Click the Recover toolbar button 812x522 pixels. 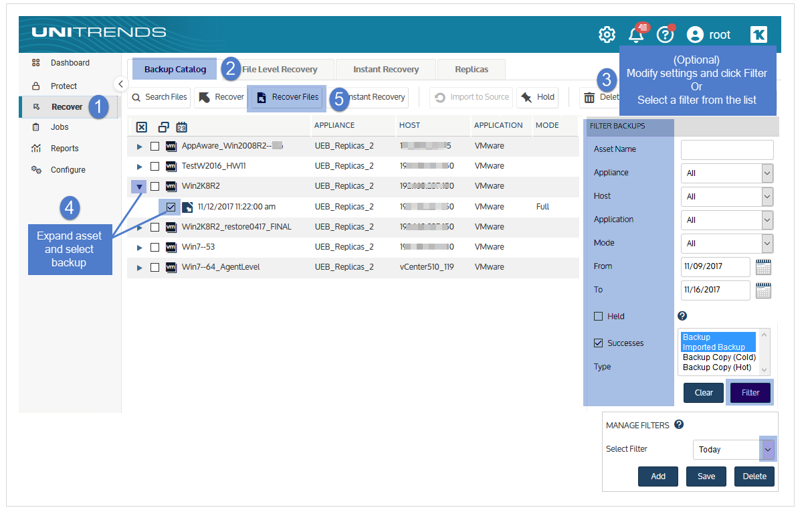pyautogui.click(x=221, y=97)
